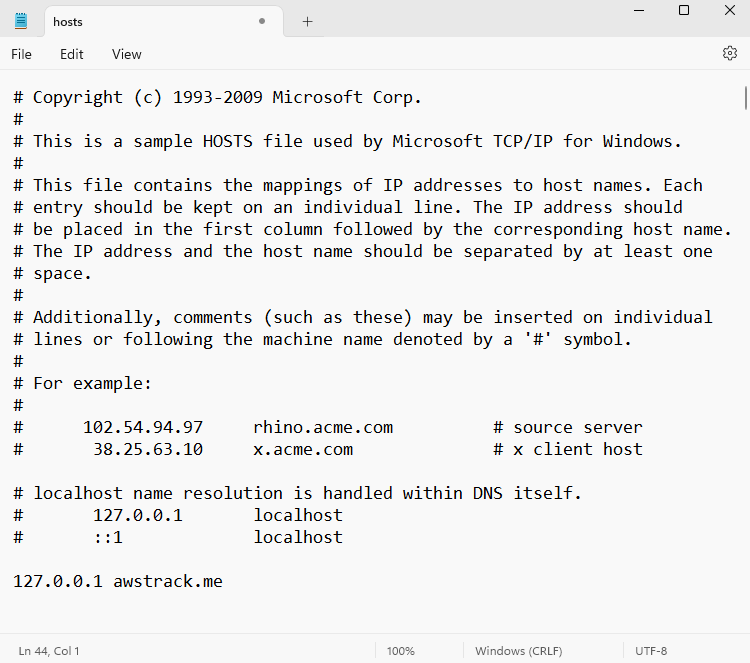
Task: Open the File menu
Action: click(21, 54)
